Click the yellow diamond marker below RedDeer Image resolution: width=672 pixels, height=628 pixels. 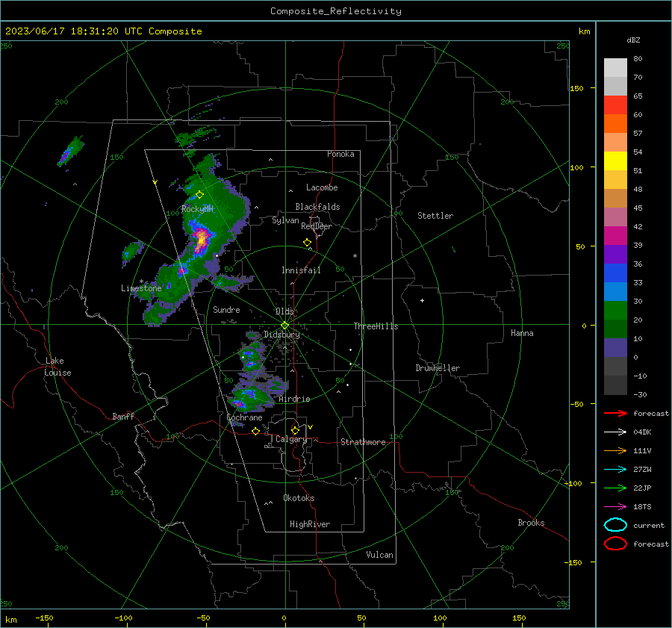click(x=307, y=242)
